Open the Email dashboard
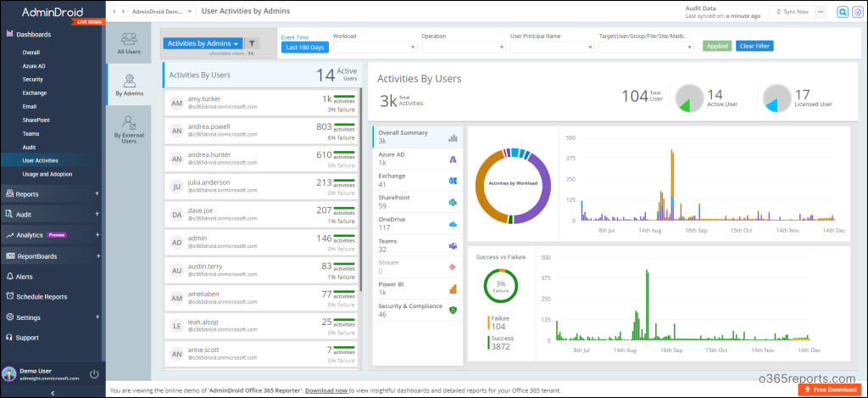 click(x=30, y=106)
